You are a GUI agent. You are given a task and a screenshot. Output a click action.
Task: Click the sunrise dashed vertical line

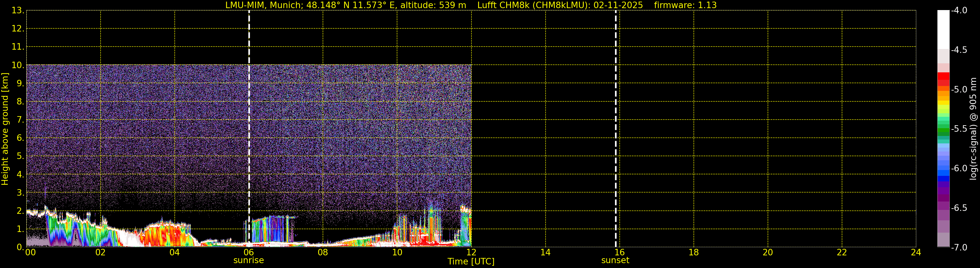[x=249, y=129]
